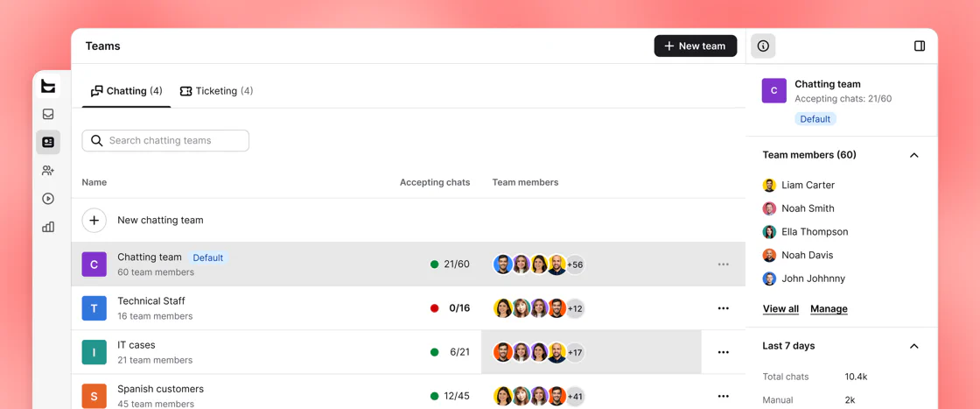980x409 pixels.
Task: Click the teal I avatar for IT cases
Action: pos(94,352)
